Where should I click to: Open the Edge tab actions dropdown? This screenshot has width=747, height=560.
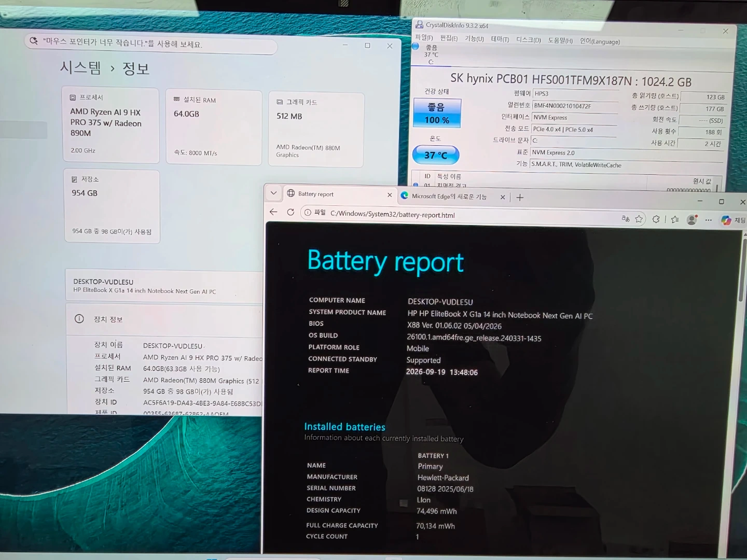tap(273, 193)
